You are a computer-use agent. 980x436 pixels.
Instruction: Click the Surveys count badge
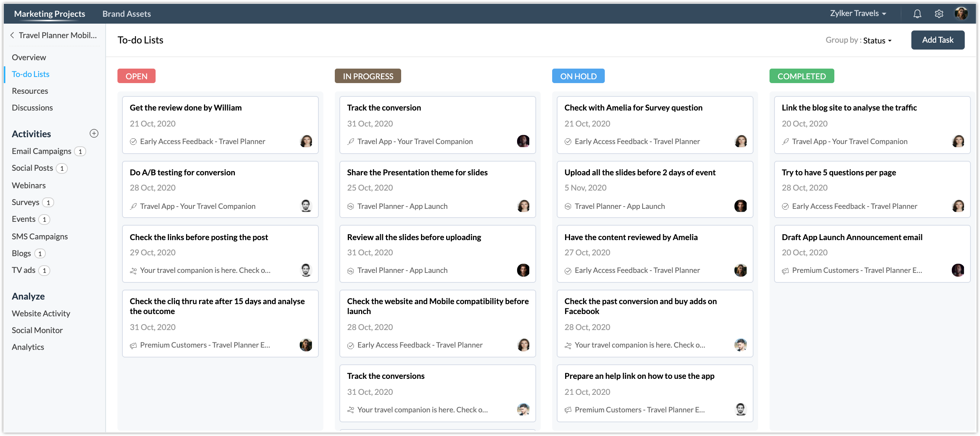pos(48,202)
